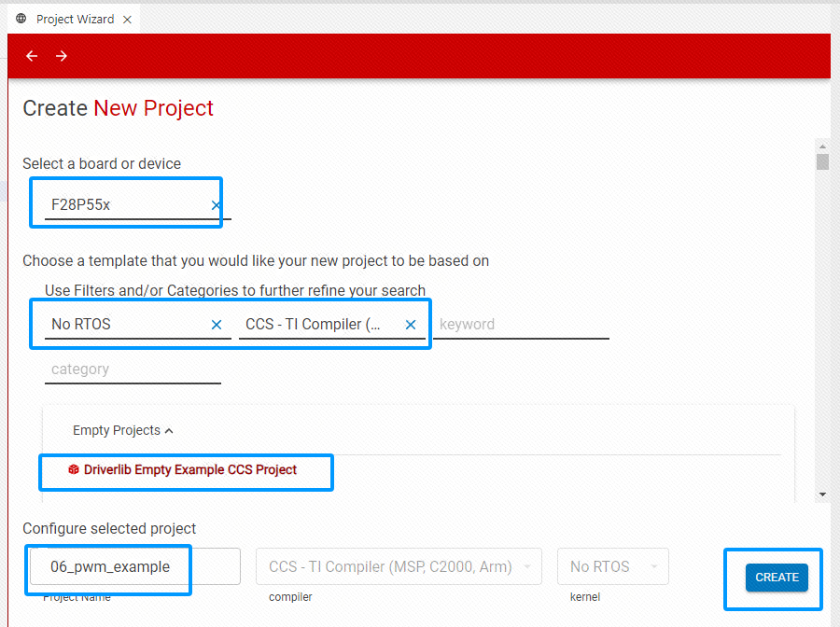Edit the project name 06_pwm_example
This screenshot has width=840, height=627.
coord(135,566)
